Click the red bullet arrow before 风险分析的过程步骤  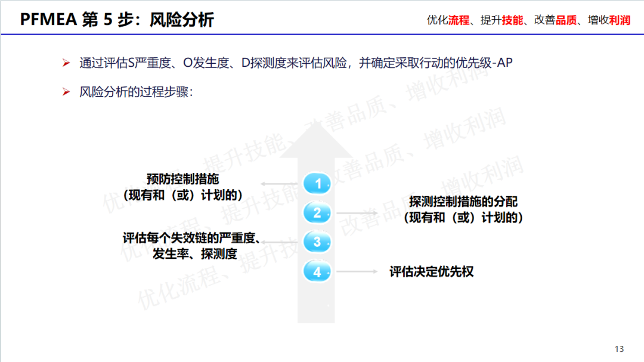66,93
